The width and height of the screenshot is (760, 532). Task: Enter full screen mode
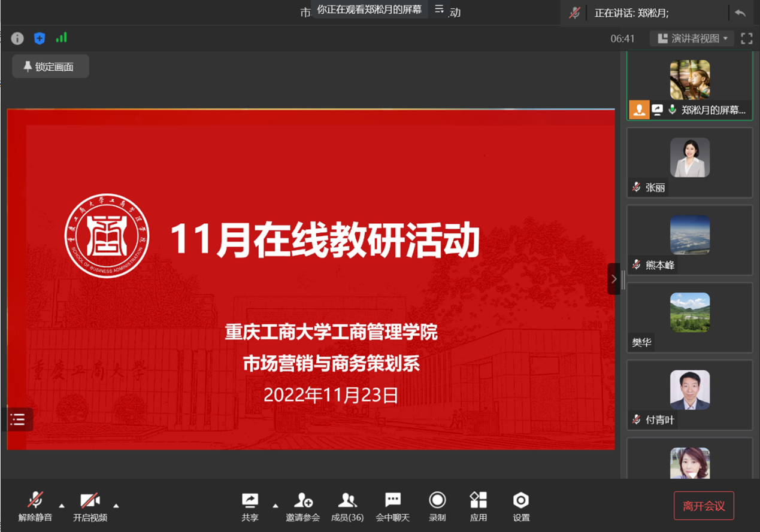(746, 38)
